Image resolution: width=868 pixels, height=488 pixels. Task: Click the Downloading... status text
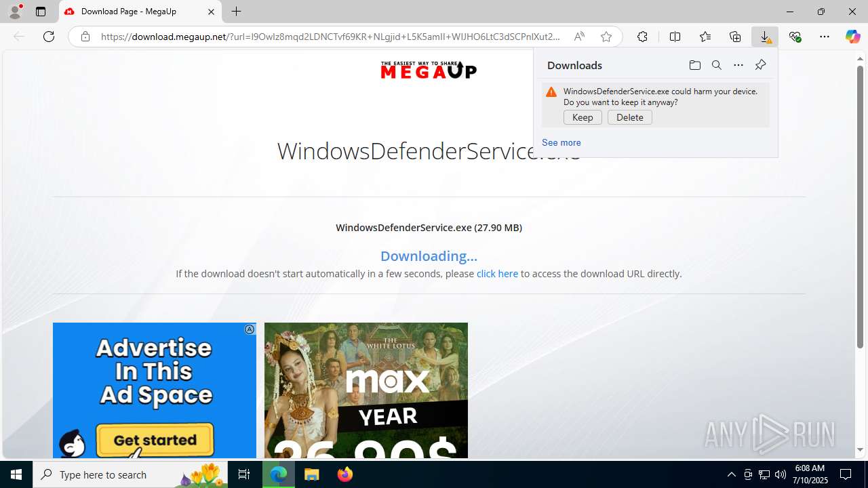coord(429,256)
